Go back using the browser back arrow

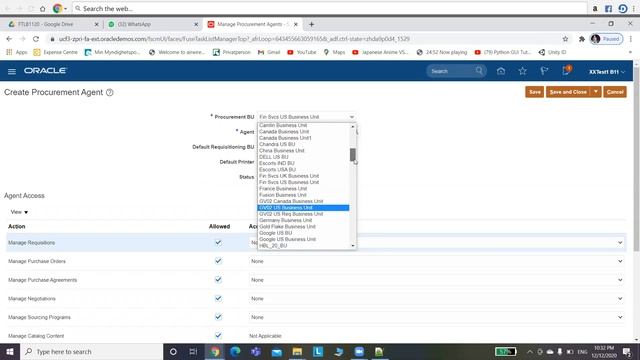point(9,39)
